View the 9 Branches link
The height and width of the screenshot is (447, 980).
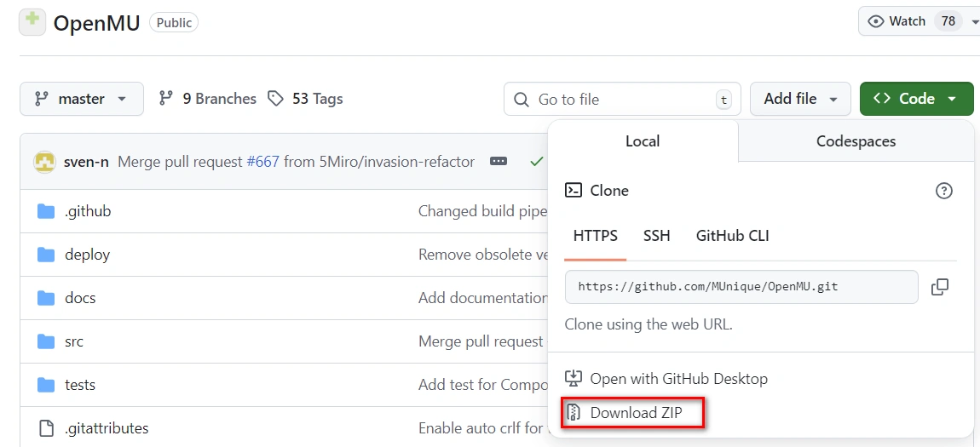(x=208, y=99)
